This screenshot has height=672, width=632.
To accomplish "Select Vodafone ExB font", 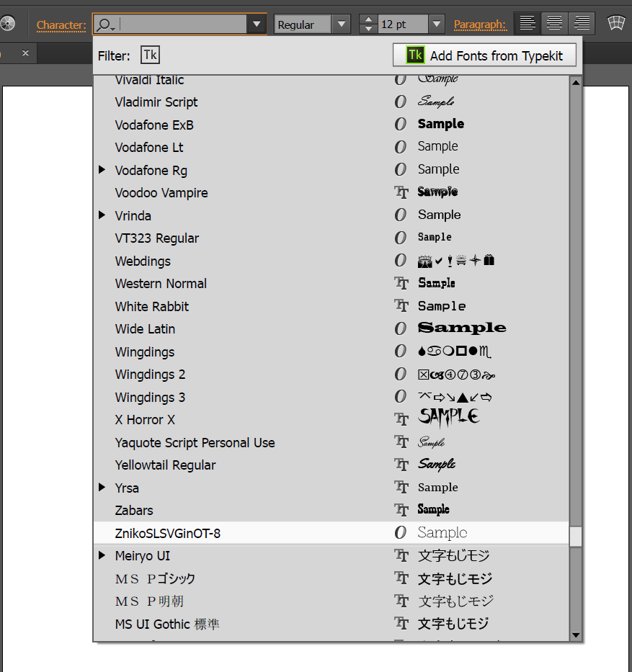I will [331, 125].
